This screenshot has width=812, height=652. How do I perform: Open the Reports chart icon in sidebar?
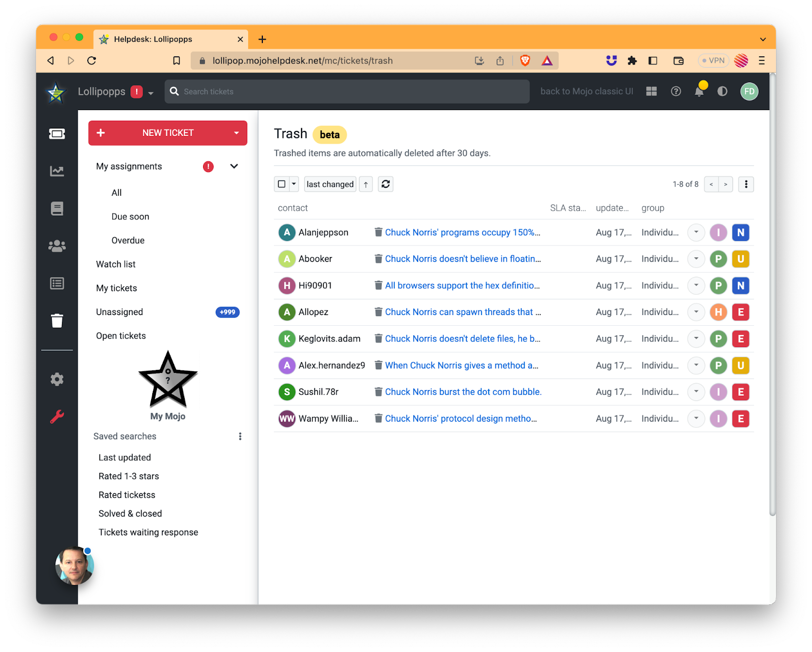pyautogui.click(x=57, y=171)
